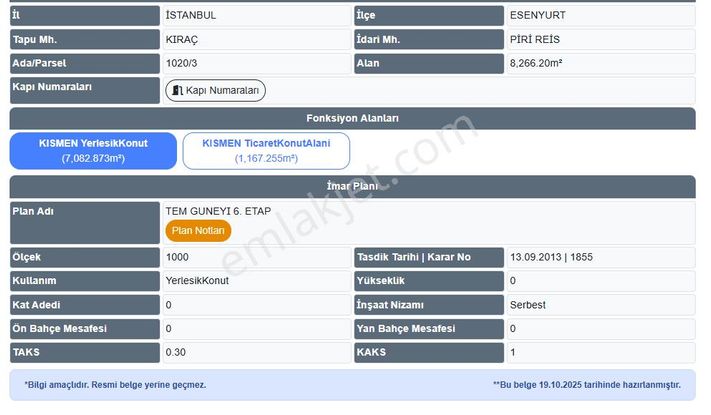Collapse the Fonksiyon Alanları section header

352,118
